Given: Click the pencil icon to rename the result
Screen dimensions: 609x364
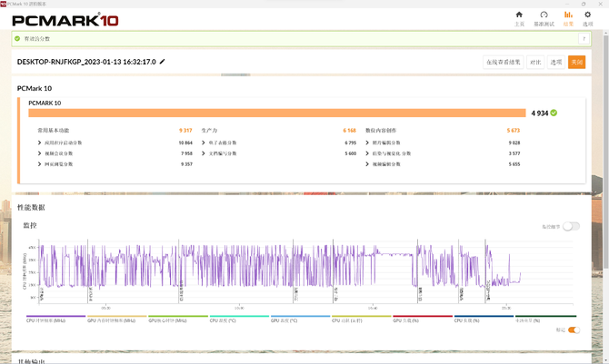Looking at the screenshot, I should tap(163, 62).
